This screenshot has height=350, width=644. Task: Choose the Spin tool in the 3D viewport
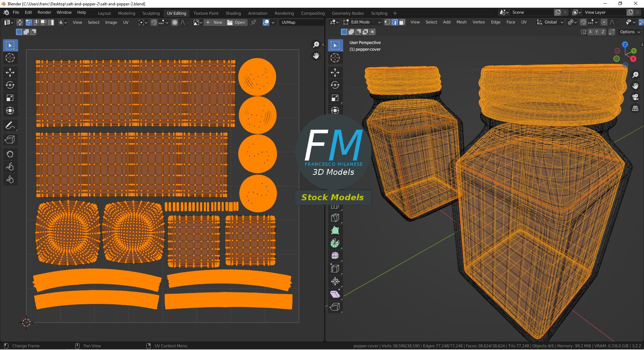click(335, 243)
